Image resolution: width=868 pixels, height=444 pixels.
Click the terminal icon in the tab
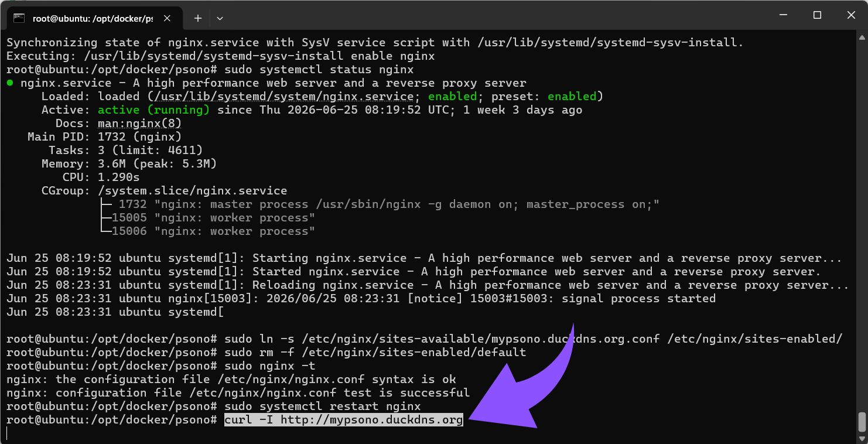(x=19, y=18)
